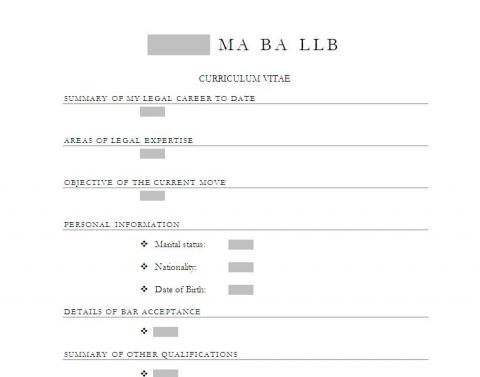Click the name placeholder before MA BA LLB
Viewport: 480px width, 377px height.
179,45
